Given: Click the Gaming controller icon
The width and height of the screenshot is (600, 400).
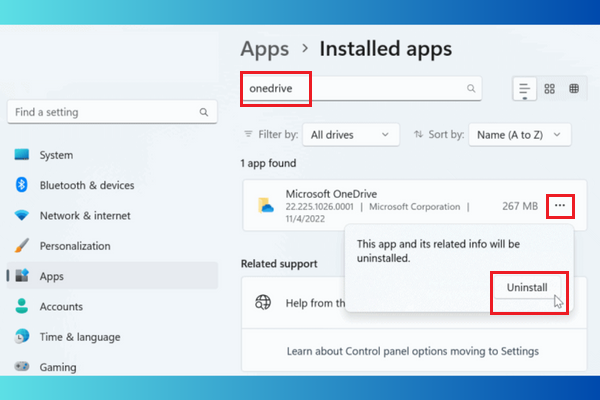Looking at the screenshot, I should pos(22,366).
